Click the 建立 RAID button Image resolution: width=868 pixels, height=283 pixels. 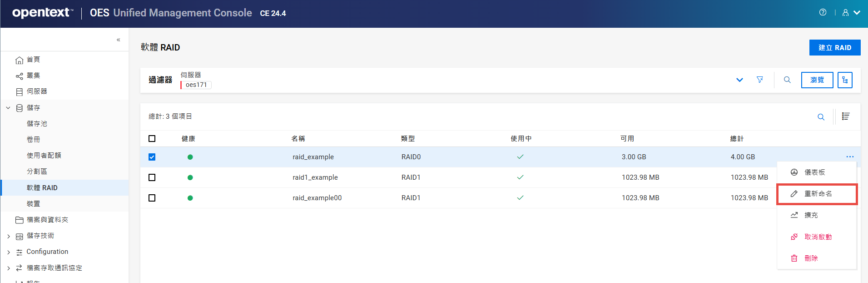click(x=834, y=48)
